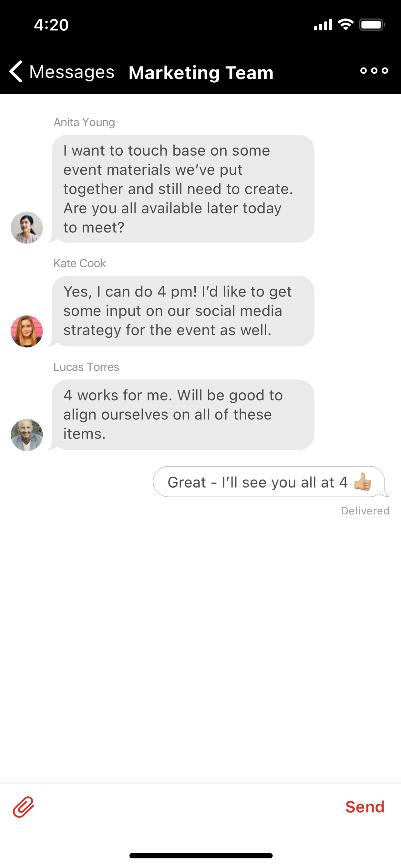The image size is (401, 868).
Task: Select Lucas Torres's '4 works for me' message
Action: coord(183,415)
